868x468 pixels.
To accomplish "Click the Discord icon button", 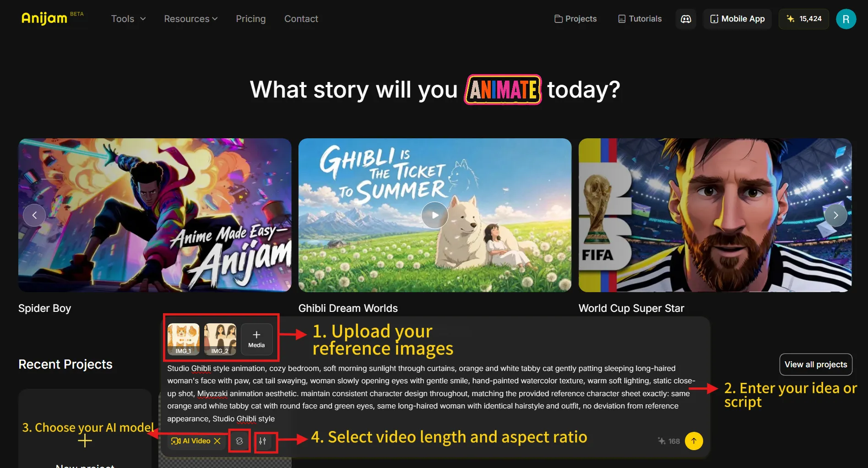I will pos(686,19).
